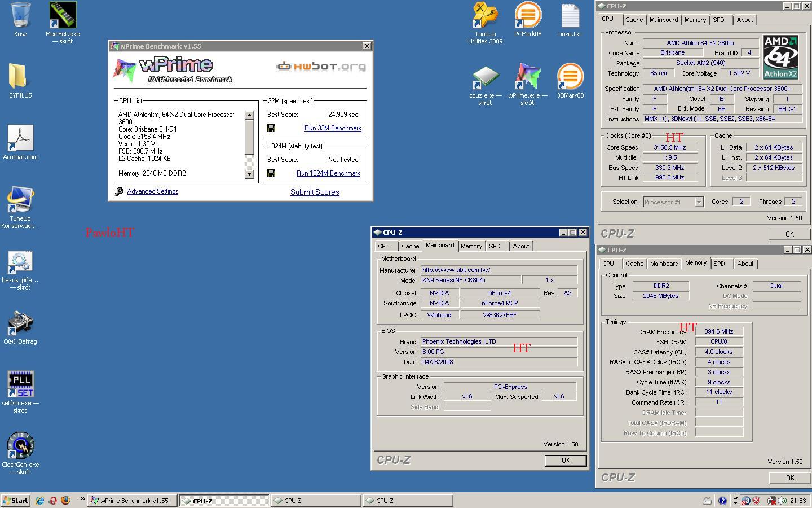Click the blue help question-mark icon
This screenshot has width=812, height=508.
click(722, 501)
